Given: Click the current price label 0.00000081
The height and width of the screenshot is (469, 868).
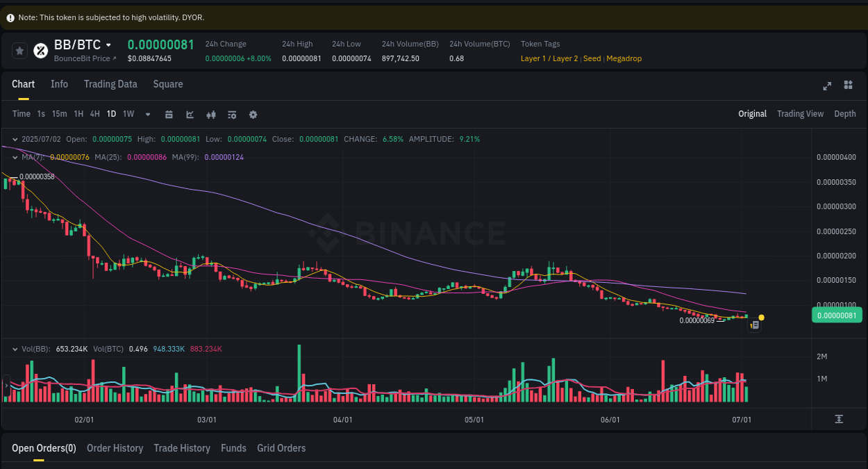Looking at the screenshot, I should tap(837, 315).
